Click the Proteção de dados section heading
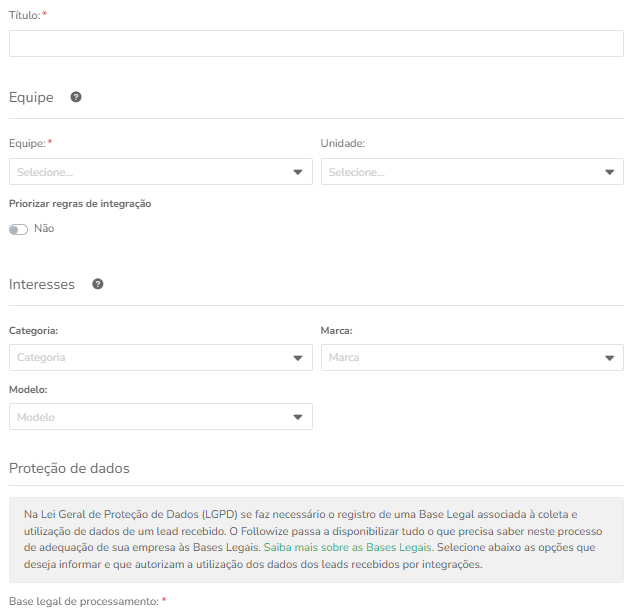 click(69, 468)
